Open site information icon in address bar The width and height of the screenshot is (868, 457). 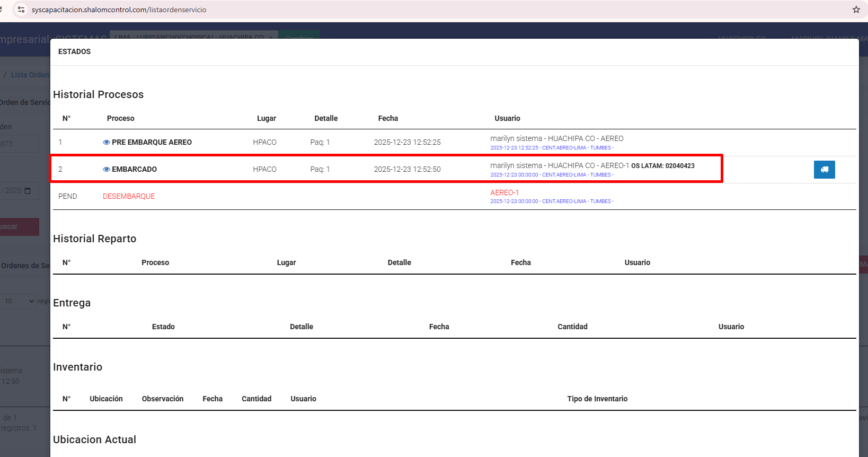(21, 10)
